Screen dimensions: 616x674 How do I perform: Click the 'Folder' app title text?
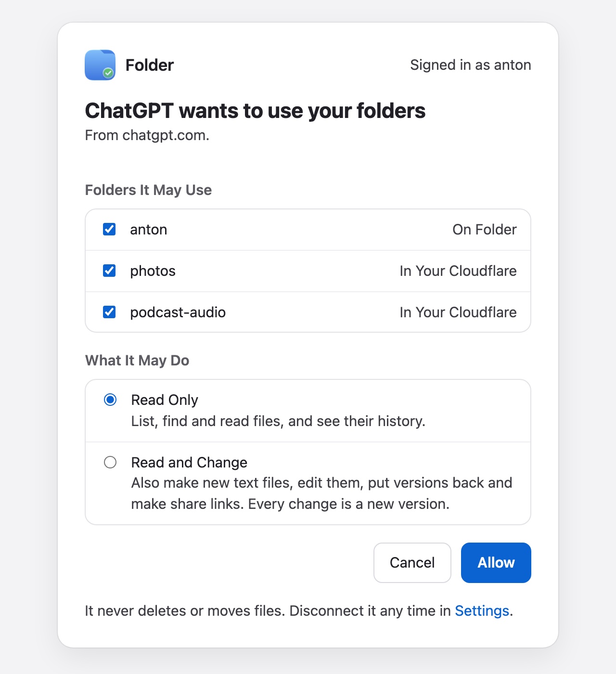150,65
